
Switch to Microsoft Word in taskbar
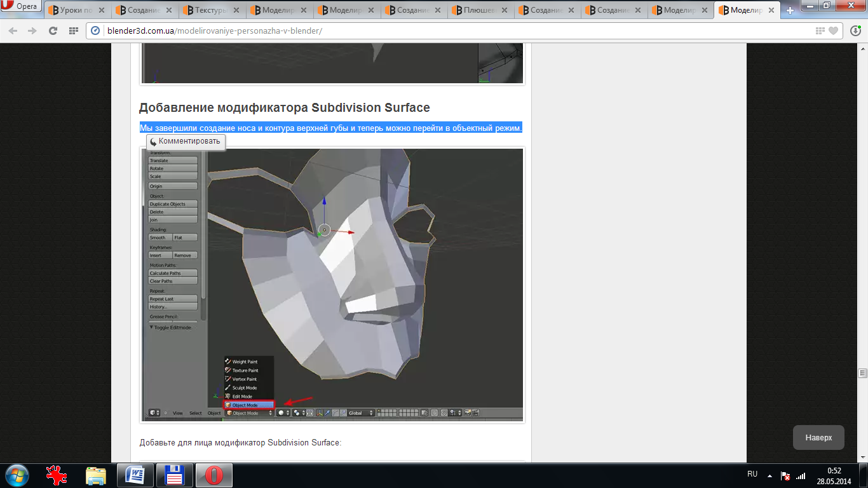pyautogui.click(x=135, y=475)
